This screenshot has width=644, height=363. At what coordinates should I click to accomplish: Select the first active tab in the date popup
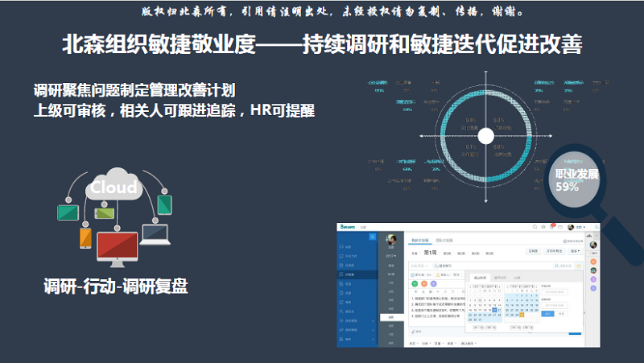tap(480, 278)
